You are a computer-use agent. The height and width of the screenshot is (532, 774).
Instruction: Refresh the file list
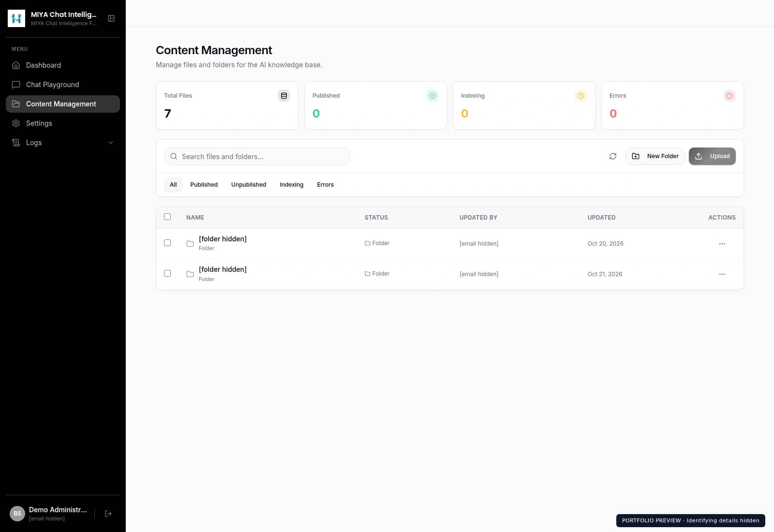613,156
